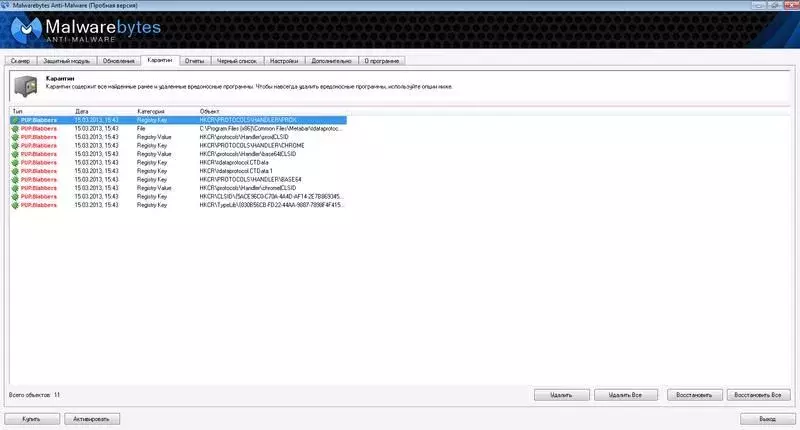Screen dimensions: 800x430
Task: Open the Обновления tab
Action: click(118, 61)
